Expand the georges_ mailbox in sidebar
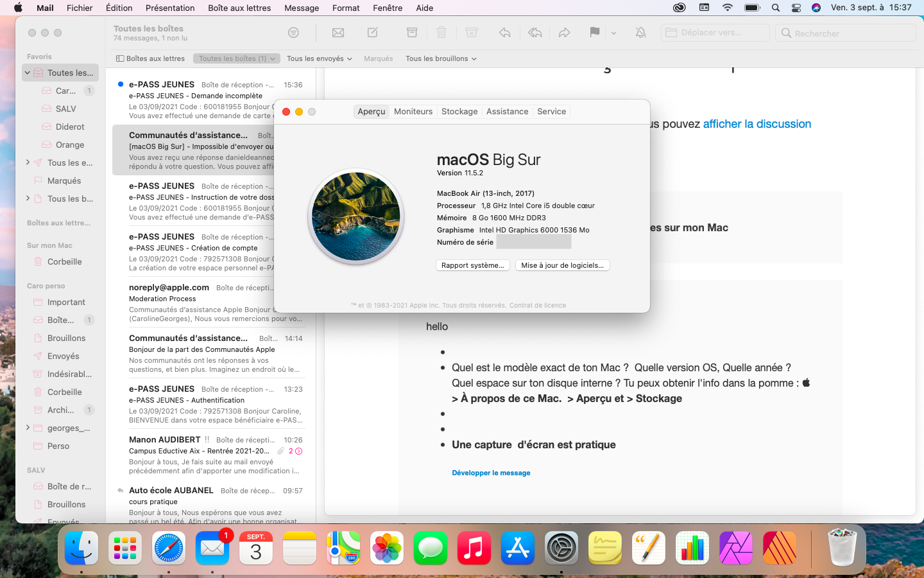924x578 pixels. [x=28, y=428]
